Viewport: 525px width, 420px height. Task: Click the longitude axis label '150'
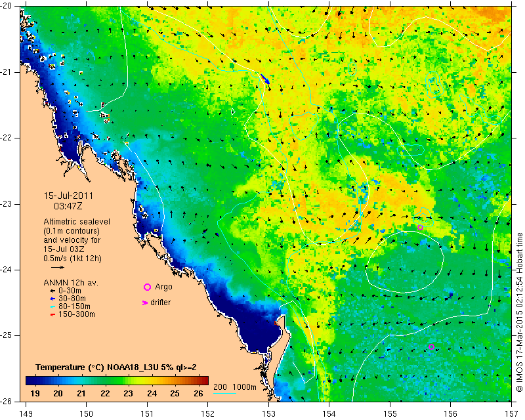[87, 414]
